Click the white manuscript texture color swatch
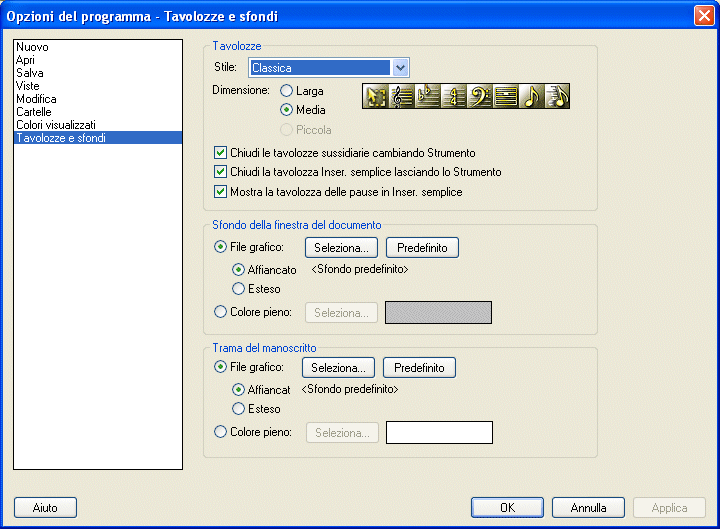720x529 pixels. tap(439, 433)
